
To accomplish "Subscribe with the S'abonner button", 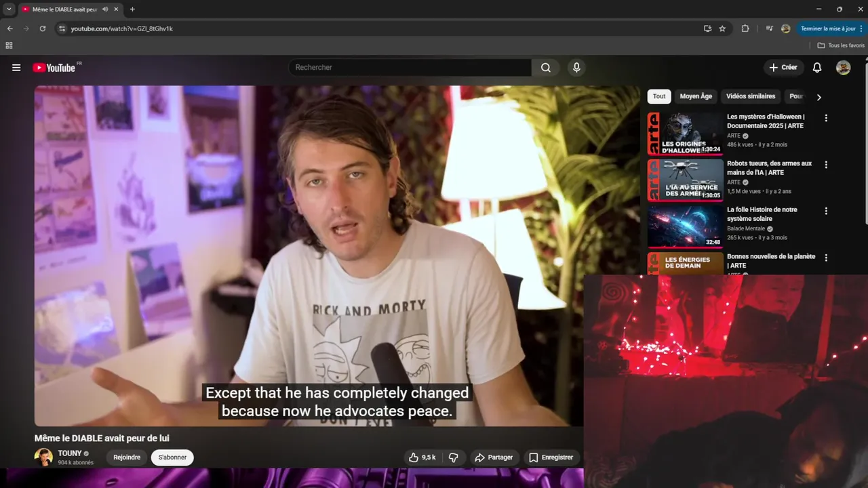I will [x=172, y=457].
